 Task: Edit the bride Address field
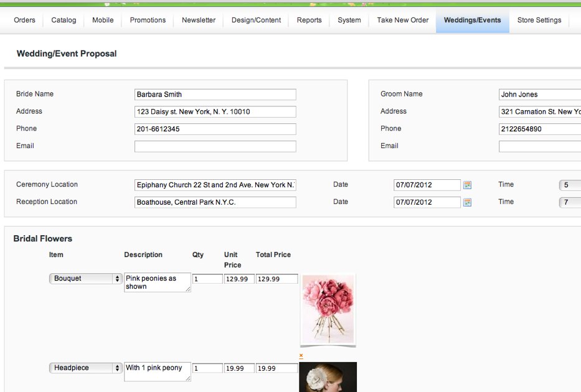[215, 112]
